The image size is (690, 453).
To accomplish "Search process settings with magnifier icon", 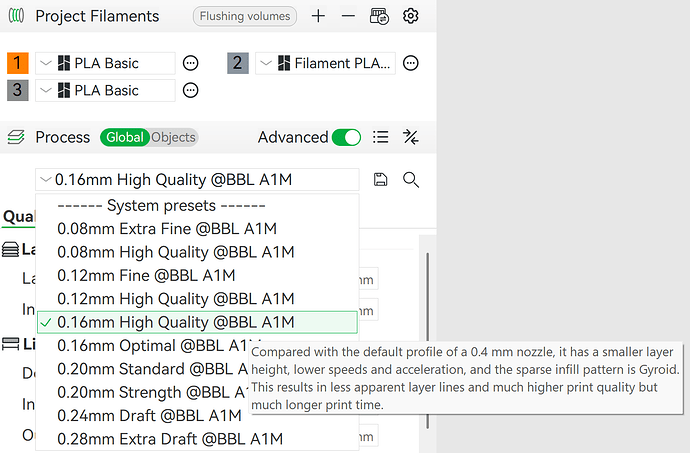I will [411, 180].
